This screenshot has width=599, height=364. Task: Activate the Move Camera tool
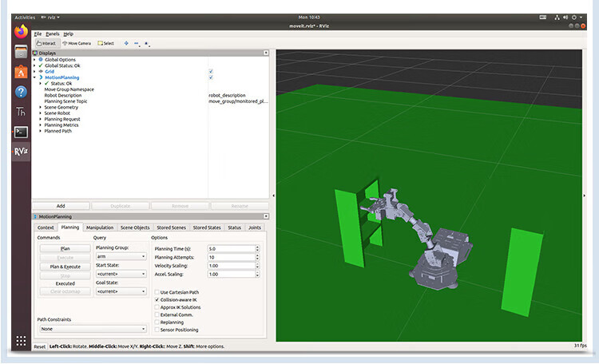click(77, 43)
